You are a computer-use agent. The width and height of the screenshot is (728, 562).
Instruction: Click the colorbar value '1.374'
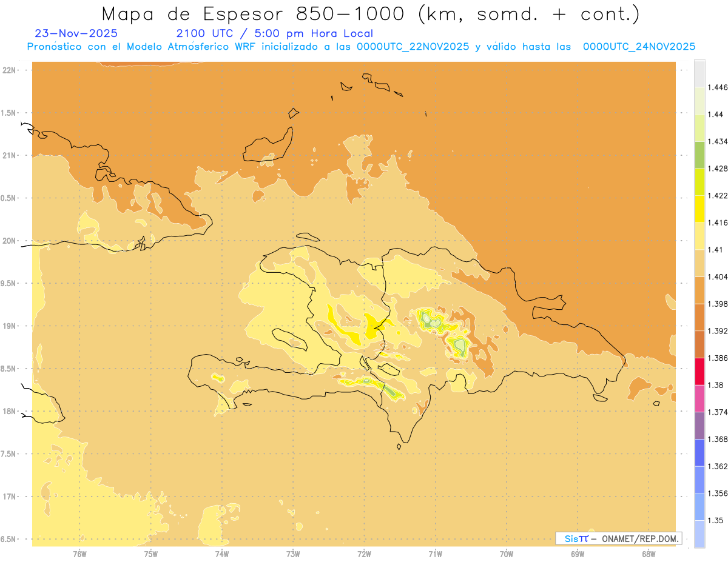coord(718,412)
